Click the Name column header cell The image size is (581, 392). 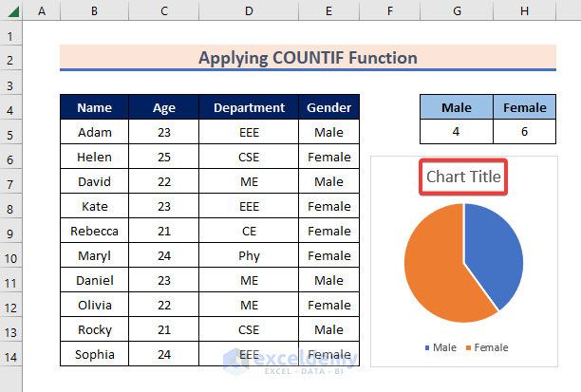95,107
